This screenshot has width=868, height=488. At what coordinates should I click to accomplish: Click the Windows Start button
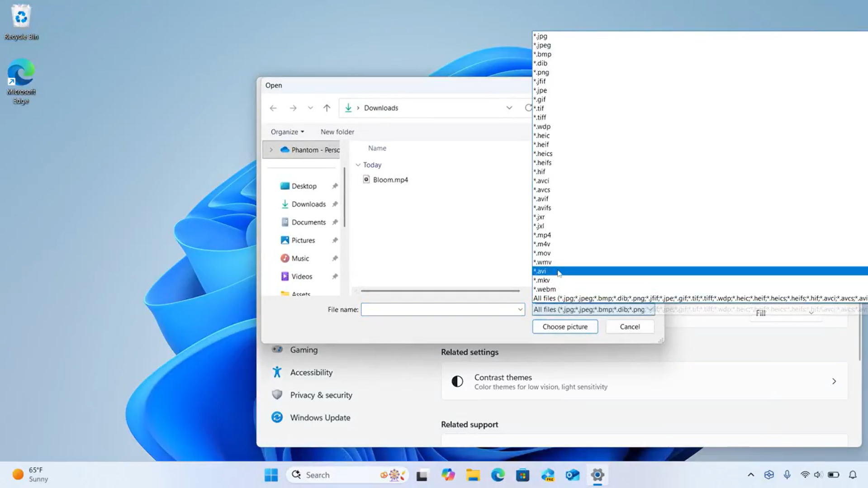(x=271, y=475)
